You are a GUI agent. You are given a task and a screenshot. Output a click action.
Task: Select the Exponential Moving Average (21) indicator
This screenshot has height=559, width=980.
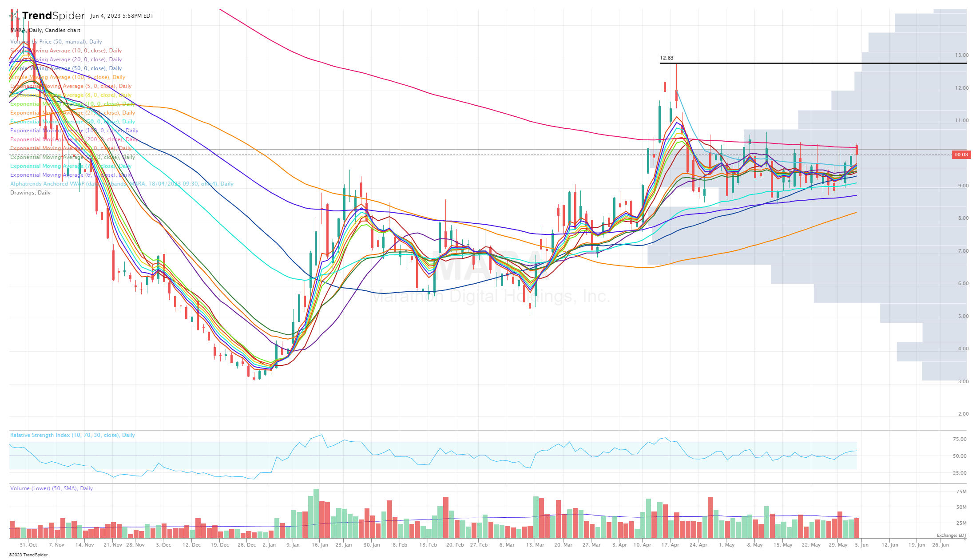(72, 112)
